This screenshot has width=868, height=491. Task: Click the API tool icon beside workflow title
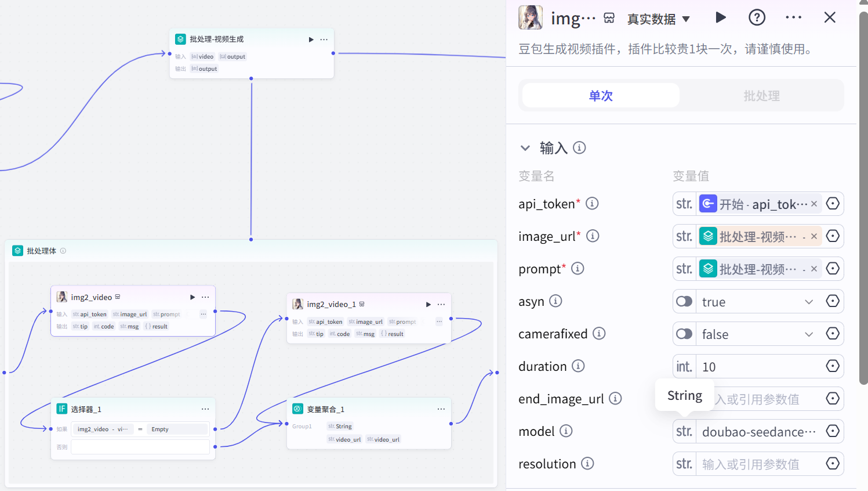point(609,18)
